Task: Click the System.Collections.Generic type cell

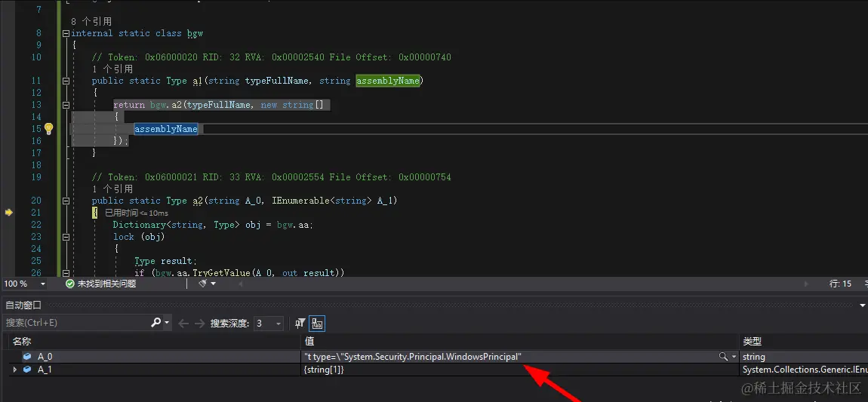Action: pyautogui.click(x=805, y=370)
